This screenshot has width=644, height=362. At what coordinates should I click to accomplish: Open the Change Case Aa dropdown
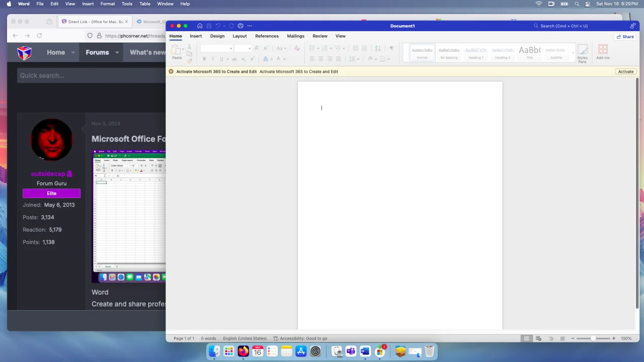tap(281, 48)
